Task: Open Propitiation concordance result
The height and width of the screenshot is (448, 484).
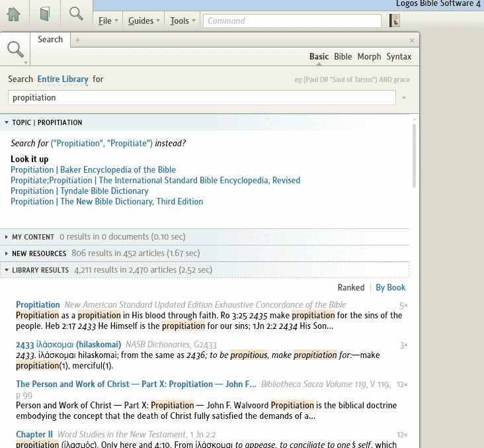Action: pos(38,304)
